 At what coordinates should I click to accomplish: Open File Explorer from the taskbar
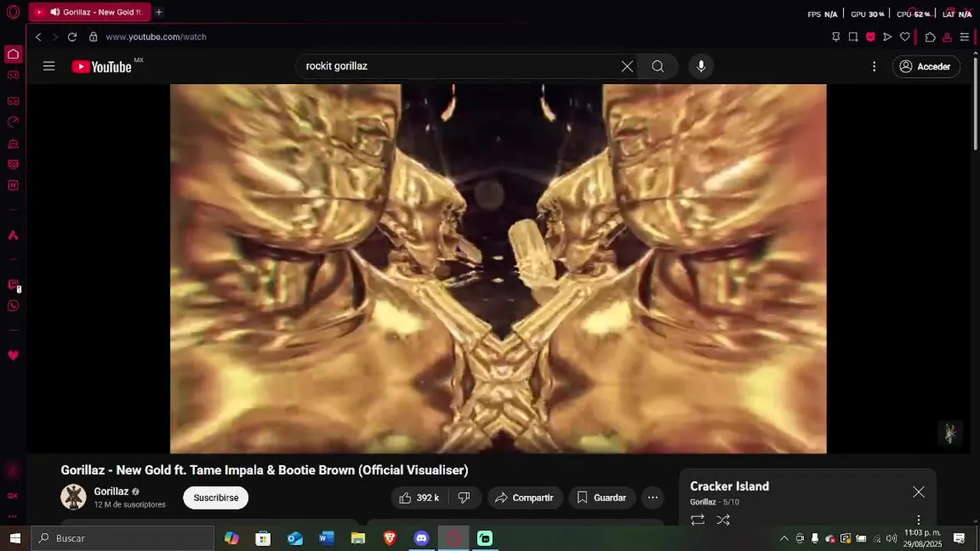(358, 538)
